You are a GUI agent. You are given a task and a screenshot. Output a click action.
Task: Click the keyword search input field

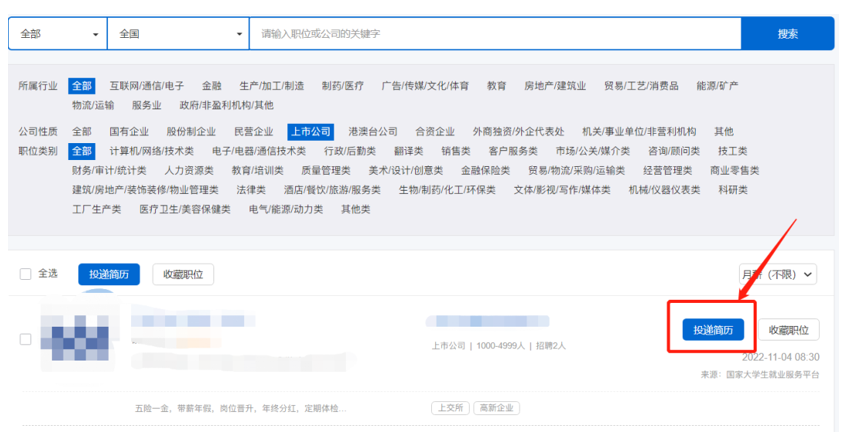point(494,34)
